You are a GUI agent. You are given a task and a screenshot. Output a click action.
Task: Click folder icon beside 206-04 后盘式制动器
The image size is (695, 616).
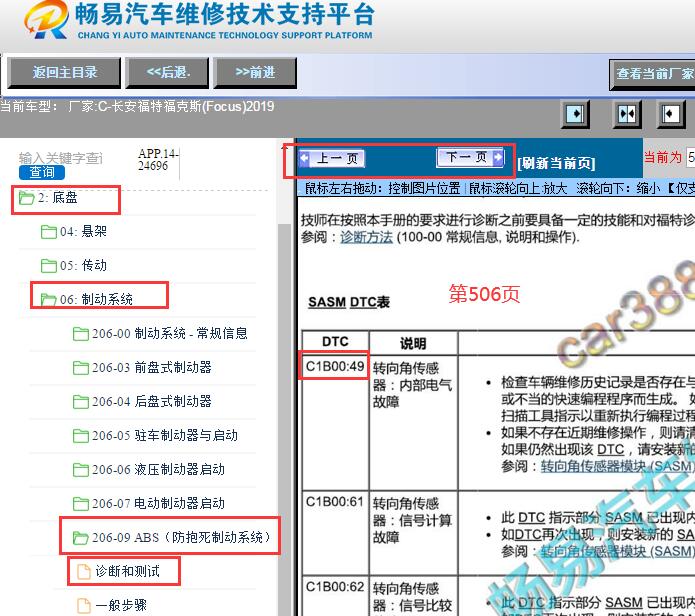point(81,402)
